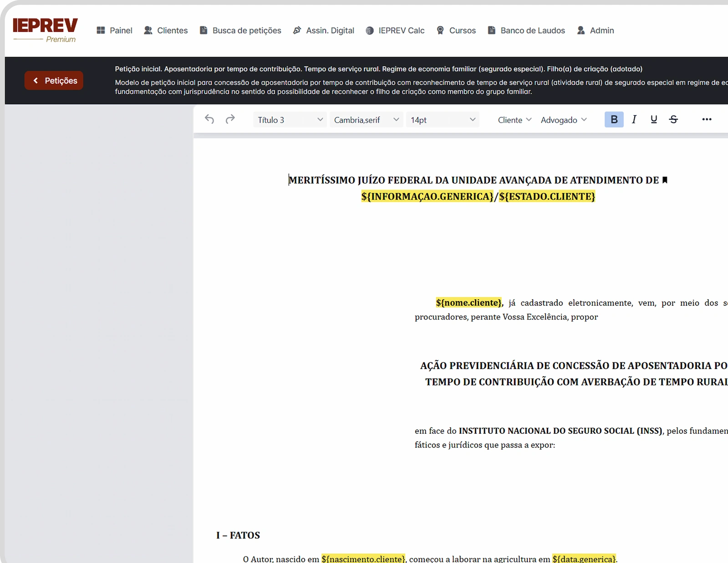This screenshot has width=728, height=563.
Task: Open the Painel dashboard menu
Action: [115, 31]
